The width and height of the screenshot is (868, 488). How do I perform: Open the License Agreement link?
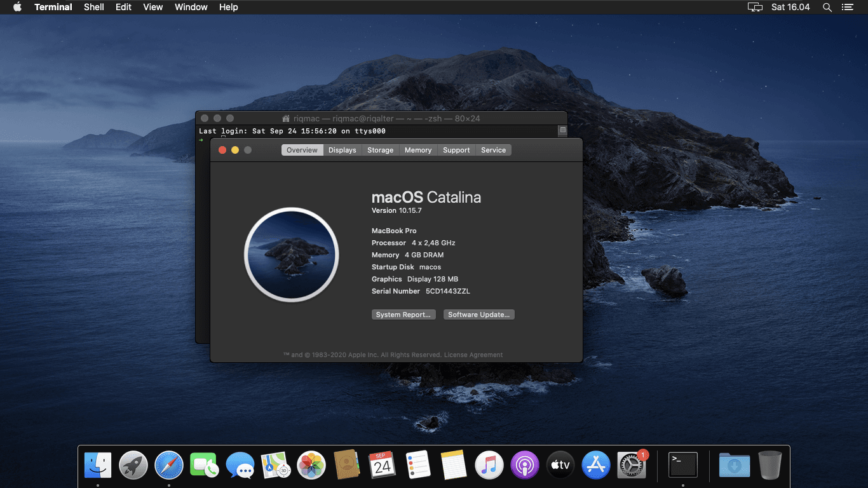point(473,355)
